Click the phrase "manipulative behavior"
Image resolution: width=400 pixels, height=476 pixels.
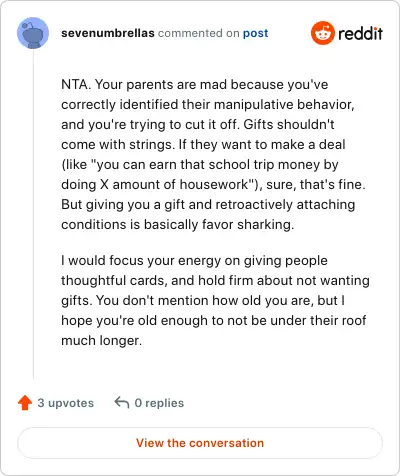pyautogui.click(x=284, y=104)
